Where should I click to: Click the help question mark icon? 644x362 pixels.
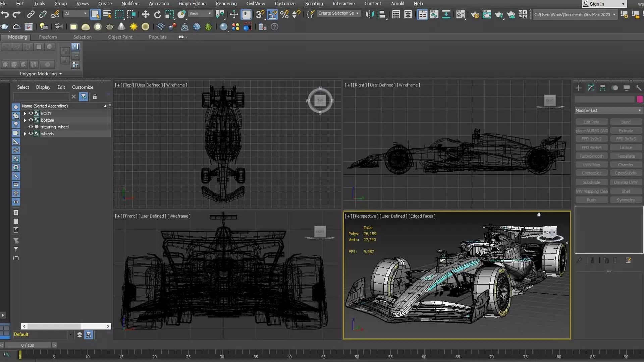point(274,27)
